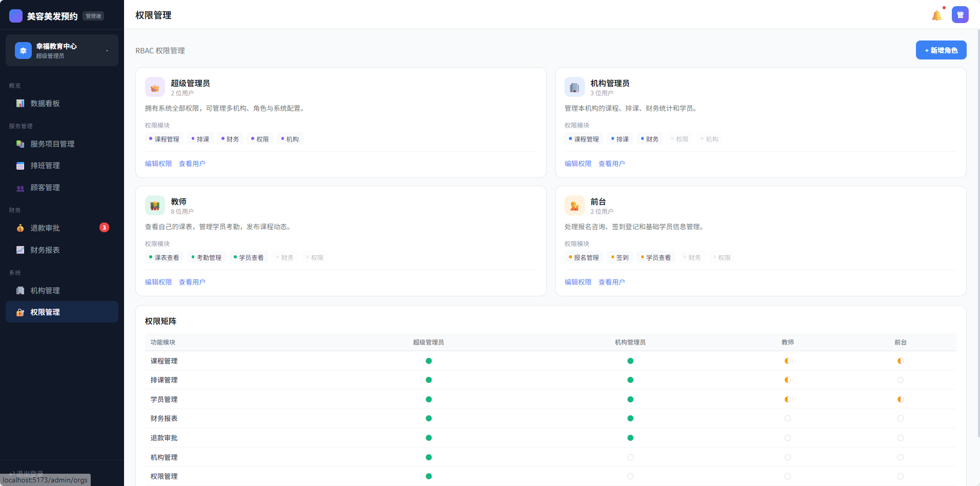The height and width of the screenshot is (486, 980).
Task: Click disabled 权限 tag in 机构管理员 card
Action: click(x=680, y=139)
